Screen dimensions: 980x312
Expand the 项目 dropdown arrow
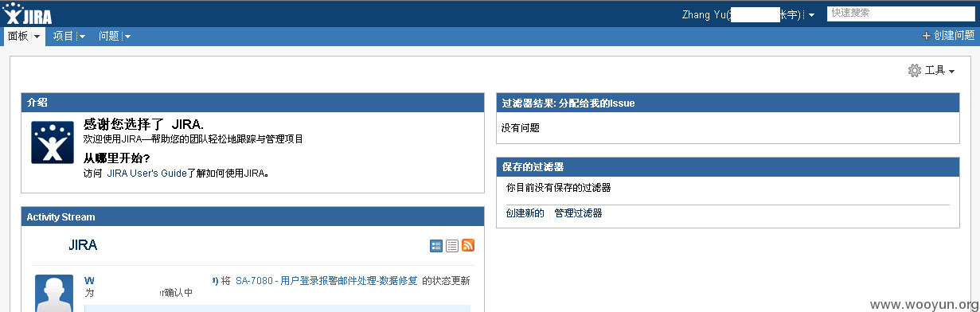(82, 37)
